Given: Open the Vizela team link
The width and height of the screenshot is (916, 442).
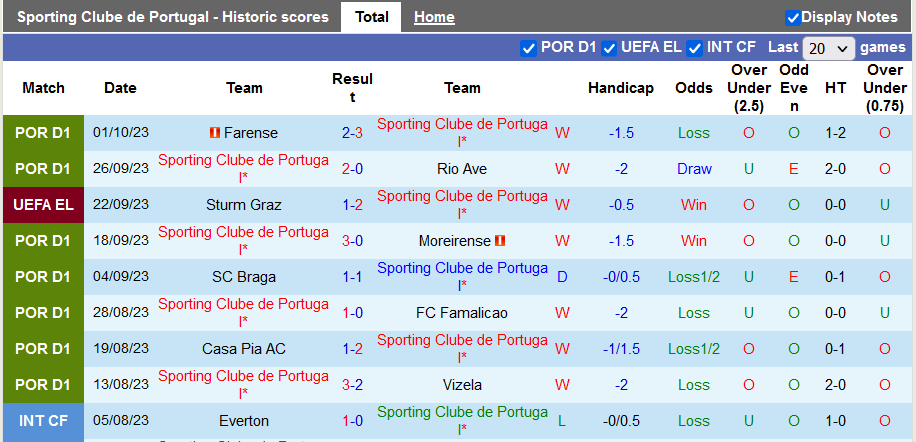Looking at the screenshot, I should point(462,385).
